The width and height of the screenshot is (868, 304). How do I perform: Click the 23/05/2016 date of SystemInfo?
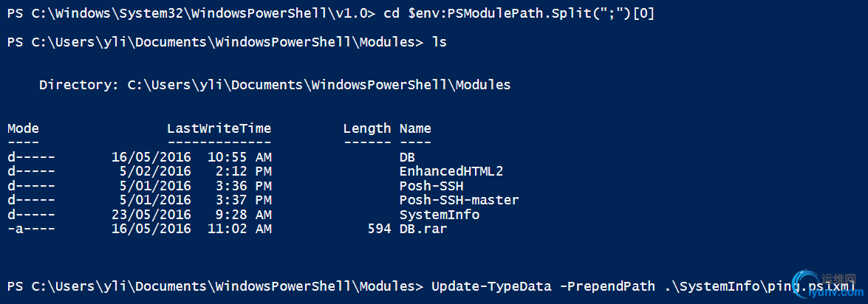pos(151,215)
